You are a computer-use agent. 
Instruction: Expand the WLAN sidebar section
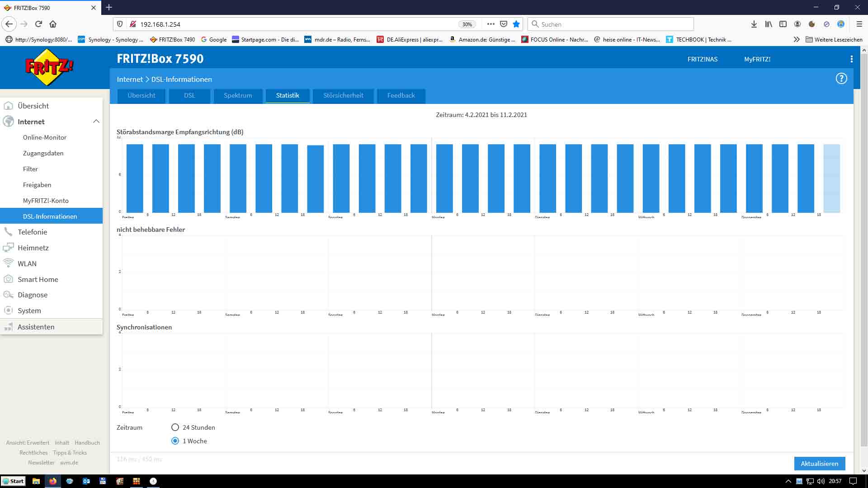click(x=27, y=263)
